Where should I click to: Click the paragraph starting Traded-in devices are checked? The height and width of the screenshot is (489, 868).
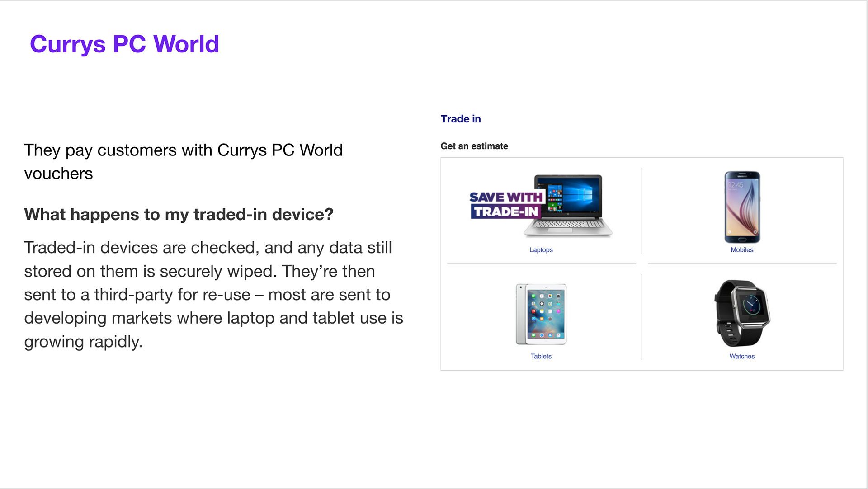click(213, 295)
